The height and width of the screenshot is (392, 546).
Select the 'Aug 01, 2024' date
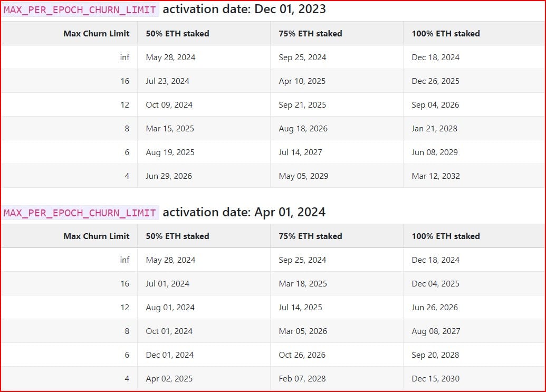[170, 308]
